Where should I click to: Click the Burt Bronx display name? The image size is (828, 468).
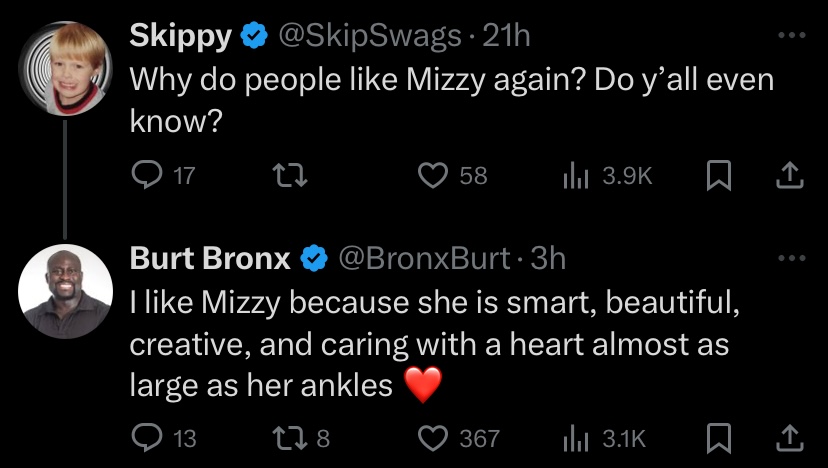point(210,259)
